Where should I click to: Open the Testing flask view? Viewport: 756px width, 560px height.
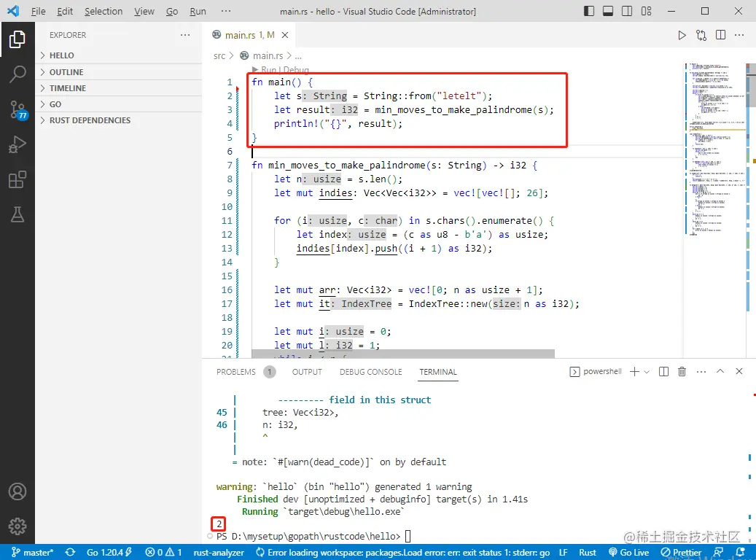17,214
